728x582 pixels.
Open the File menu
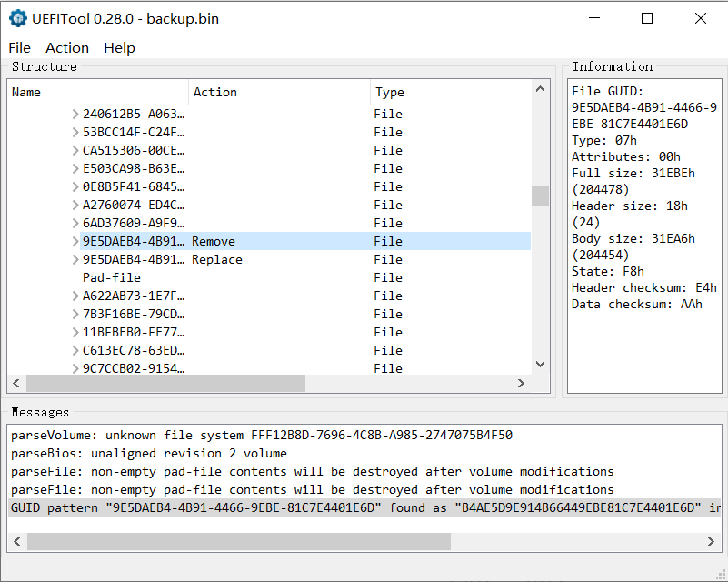pyautogui.click(x=19, y=48)
